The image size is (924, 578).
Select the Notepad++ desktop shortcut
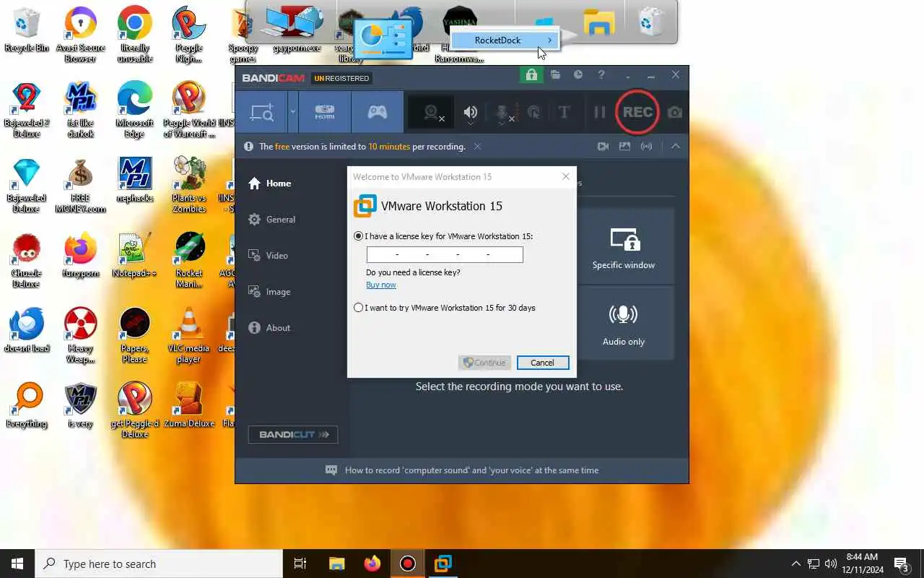point(134,254)
